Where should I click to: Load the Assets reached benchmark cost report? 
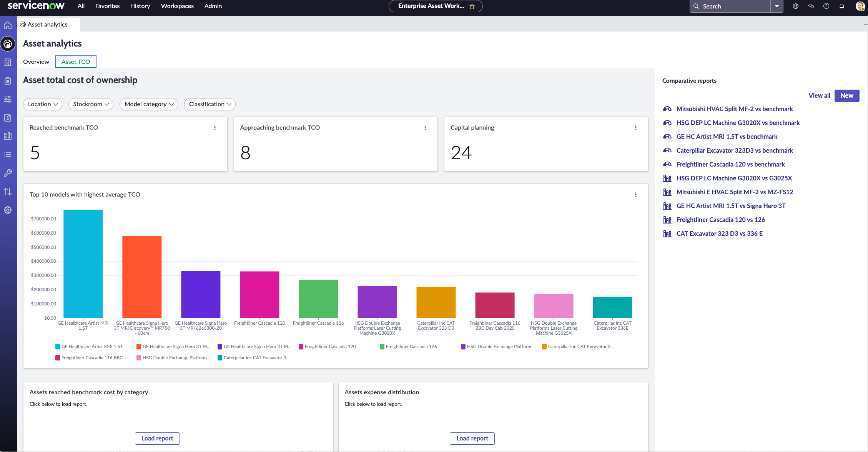click(157, 439)
